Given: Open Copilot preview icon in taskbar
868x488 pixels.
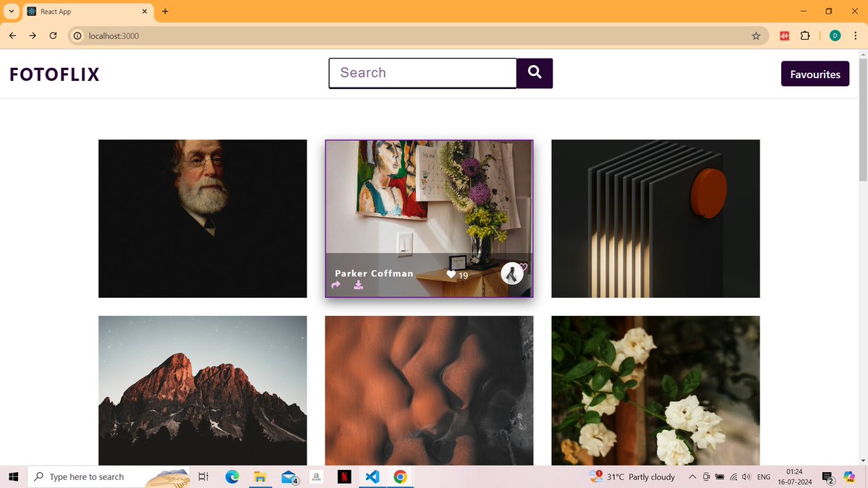Looking at the screenshot, I should coord(849,476).
